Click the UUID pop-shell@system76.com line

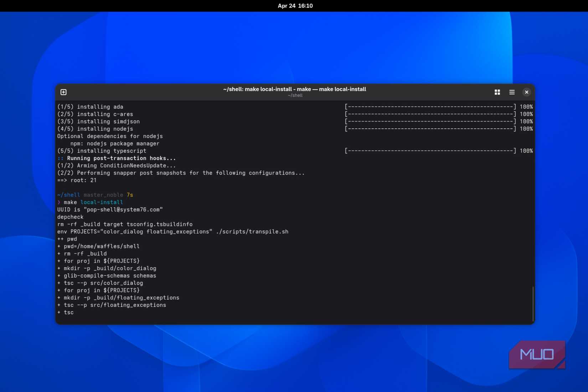point(110,210)
